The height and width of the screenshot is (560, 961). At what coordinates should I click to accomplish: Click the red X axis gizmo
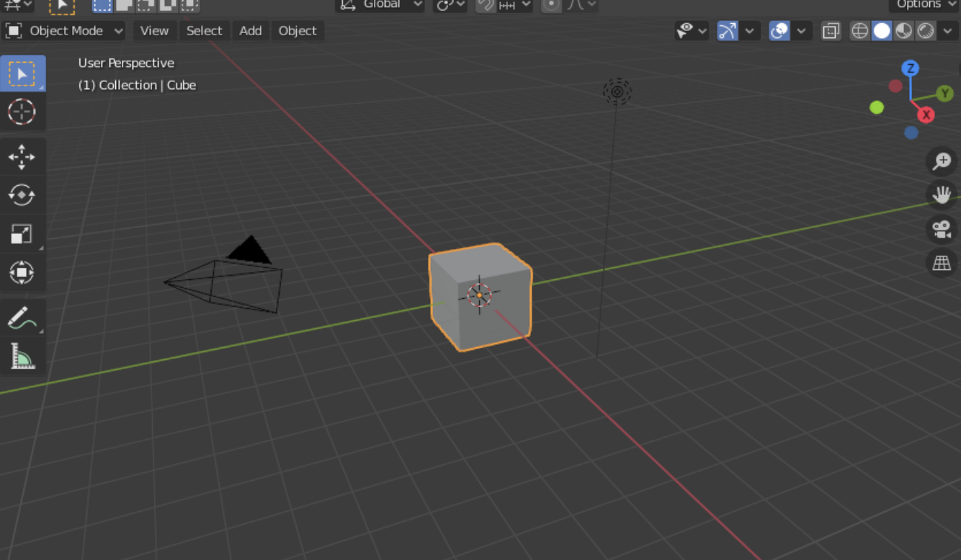pos(926,115)
